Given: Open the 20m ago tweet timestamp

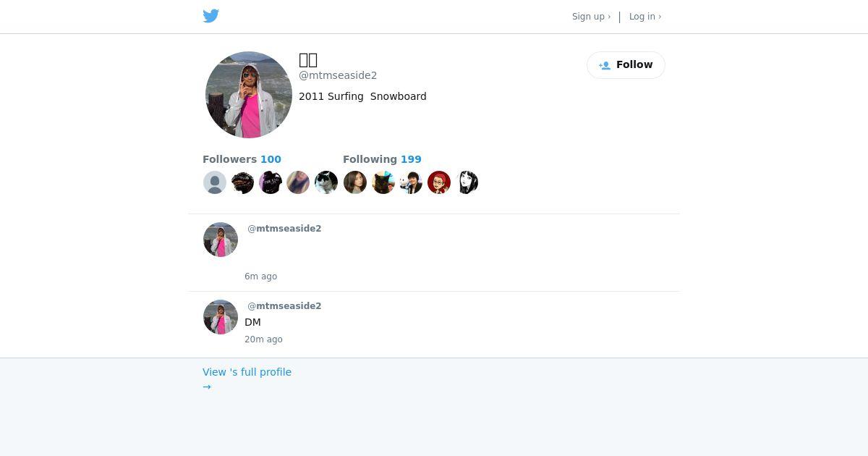Looking at the screenshot, I should pos(263,339).
